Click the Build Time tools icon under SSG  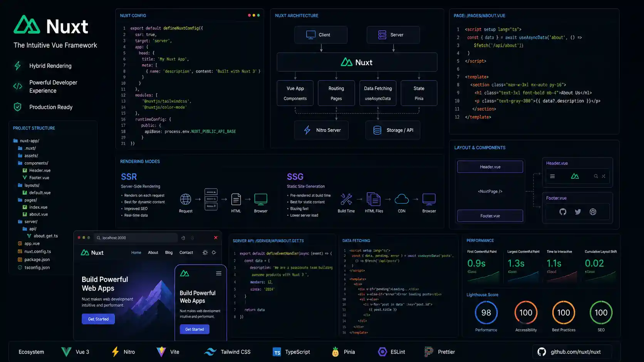click(346, 199)
